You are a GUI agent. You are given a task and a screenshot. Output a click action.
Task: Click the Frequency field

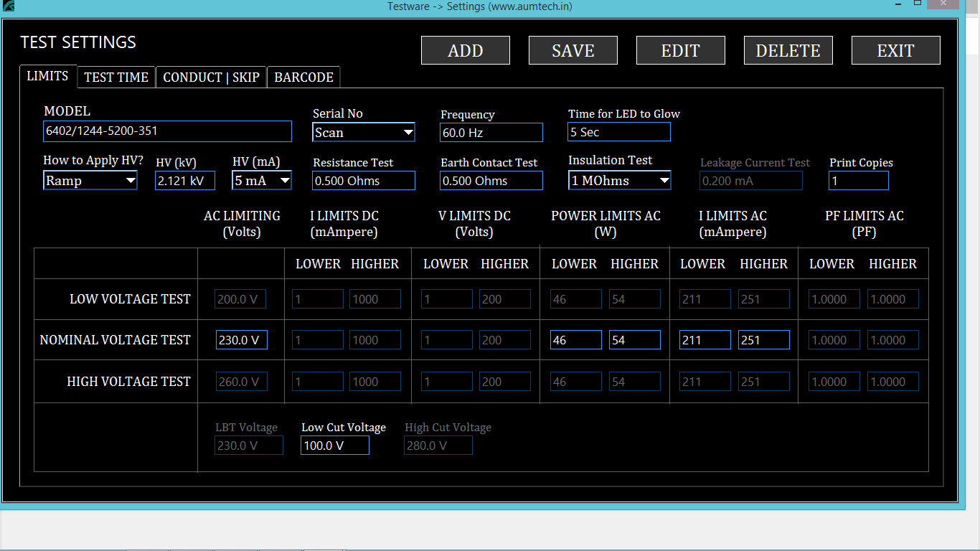coord(491,133)
